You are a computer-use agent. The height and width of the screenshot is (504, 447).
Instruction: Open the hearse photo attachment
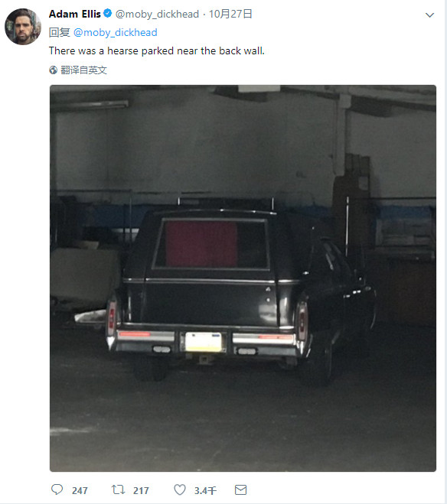click(243, 278)
